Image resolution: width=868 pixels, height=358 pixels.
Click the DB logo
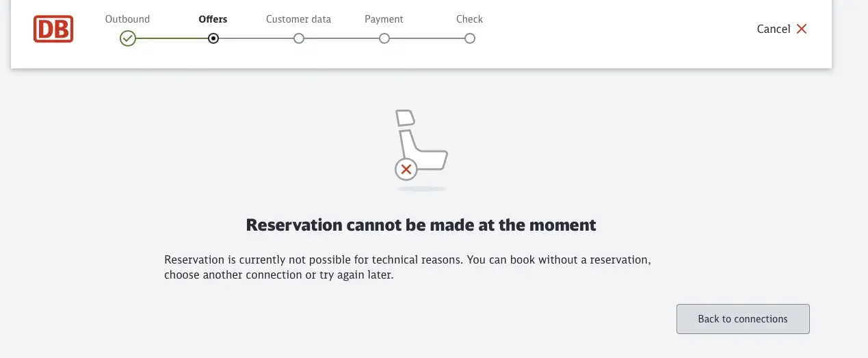[53, 29]
